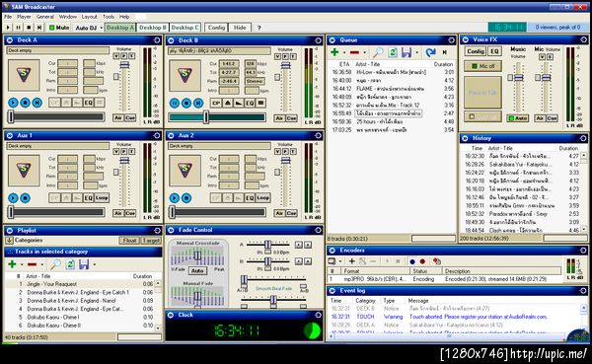Start playback on Aux 1
The image size is (592, 364).
tap(13, 198)
